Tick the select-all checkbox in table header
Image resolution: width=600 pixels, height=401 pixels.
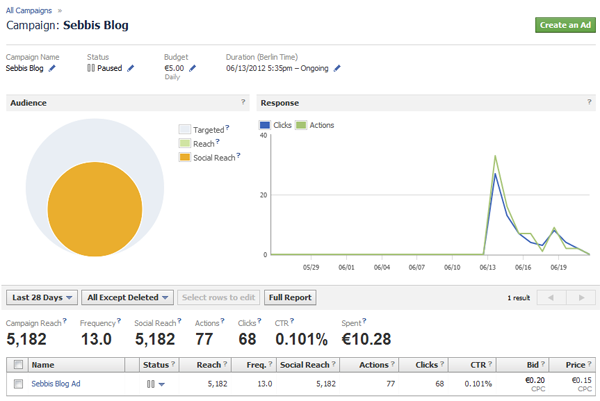[17, 365]
